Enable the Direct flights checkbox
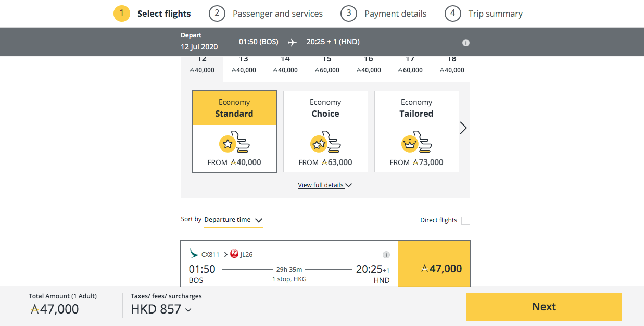The height and width of the screenshot is (326, 644). tap(465, 220)
